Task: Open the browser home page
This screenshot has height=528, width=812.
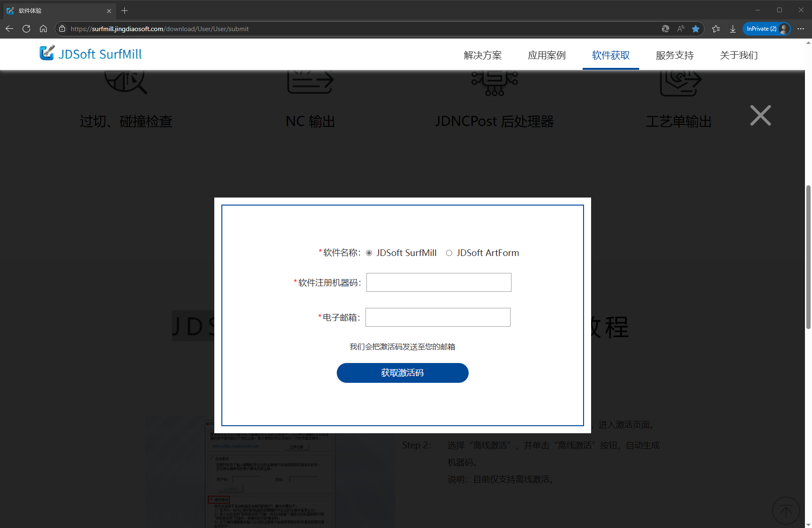Action: click(x=43, y=29)
